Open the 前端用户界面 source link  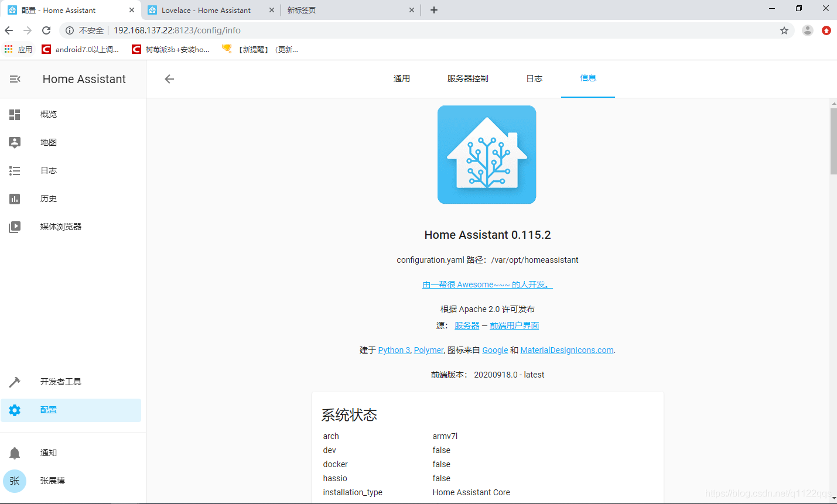point(514,325)
